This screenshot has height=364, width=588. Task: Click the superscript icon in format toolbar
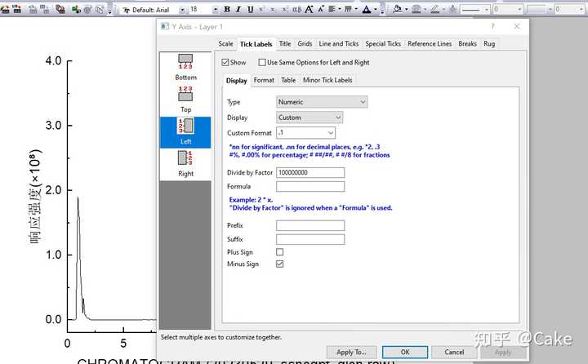click(261, 9)
